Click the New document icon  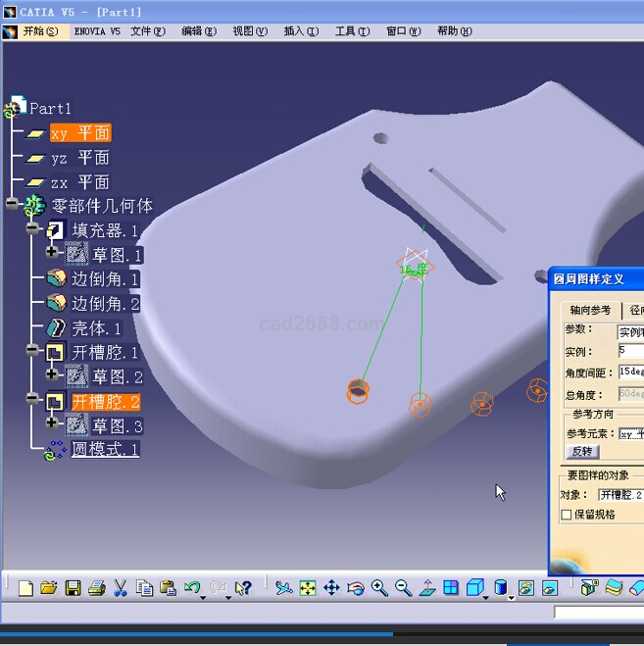click(25, 588)
